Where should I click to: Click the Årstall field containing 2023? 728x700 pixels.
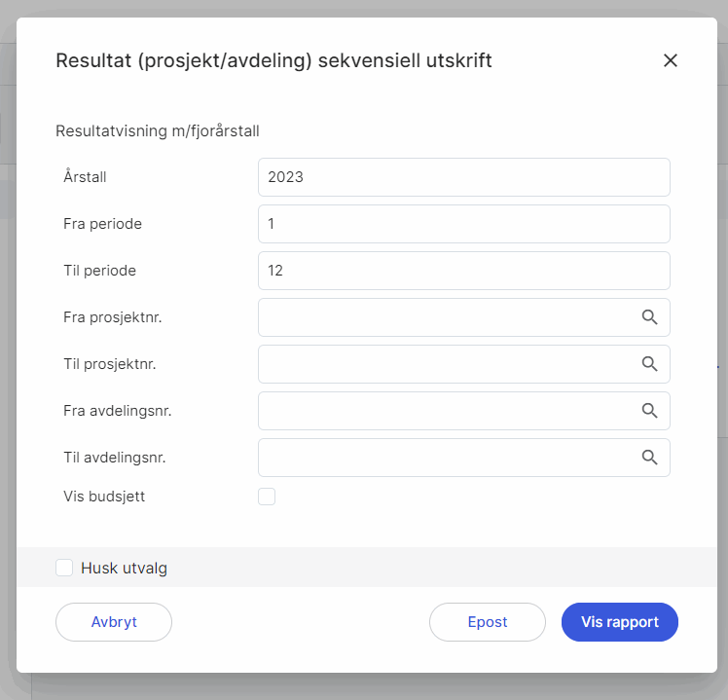463,177
